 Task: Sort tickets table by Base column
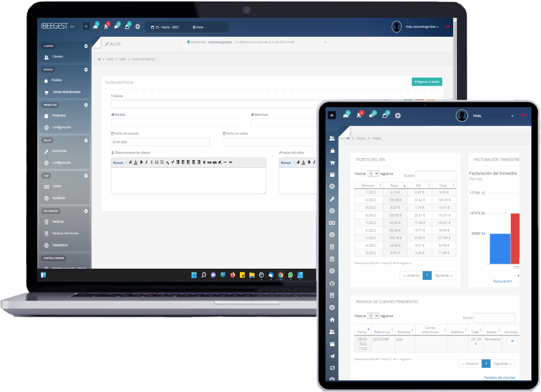(394, 185)
